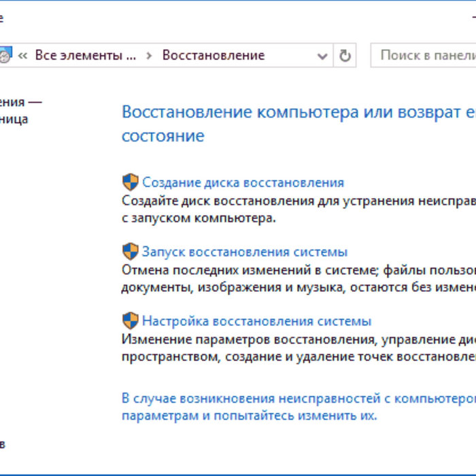Screen dimensions: 476x476
Task: Click the Control Panel icon in address bar
Action: click(5, 56)
